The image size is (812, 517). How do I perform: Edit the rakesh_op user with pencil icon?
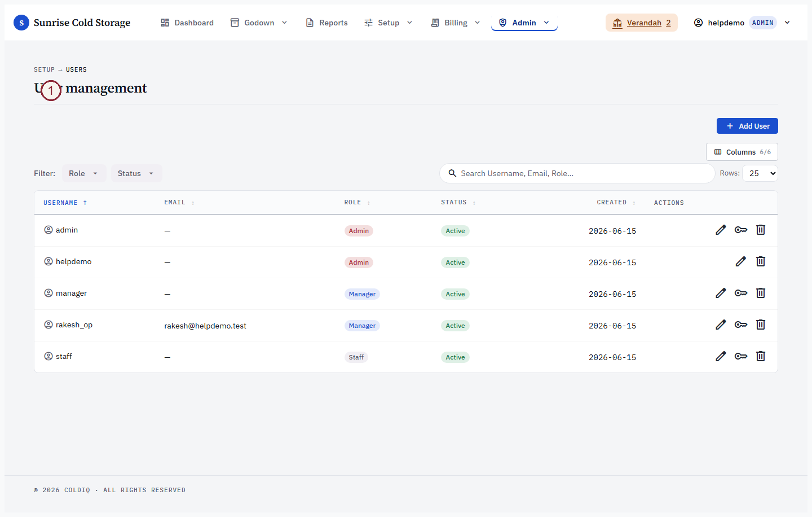point(721,325)
